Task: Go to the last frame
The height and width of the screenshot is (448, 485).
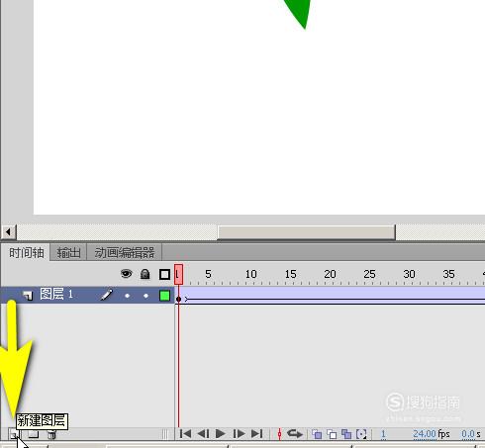Action: pos(256,434)
